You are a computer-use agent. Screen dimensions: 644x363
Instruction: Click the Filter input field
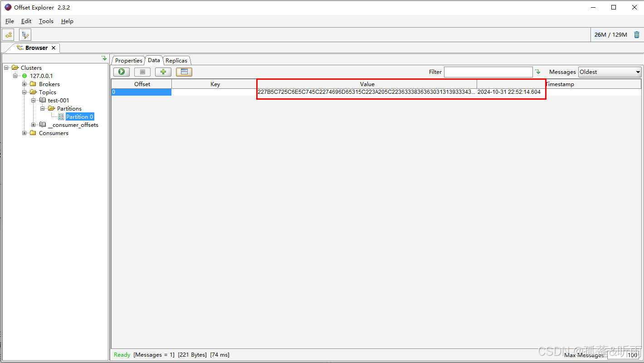(x=488, y=72)
